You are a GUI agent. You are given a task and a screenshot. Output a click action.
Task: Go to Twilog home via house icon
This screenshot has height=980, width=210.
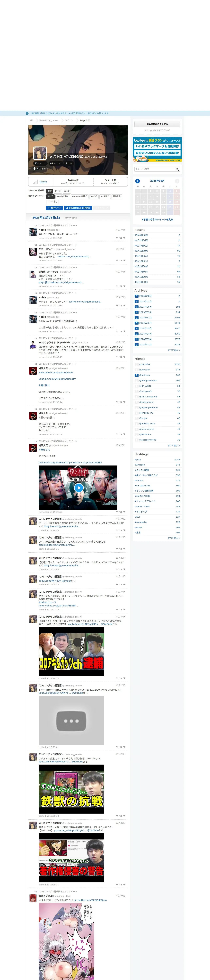point(31,120)
